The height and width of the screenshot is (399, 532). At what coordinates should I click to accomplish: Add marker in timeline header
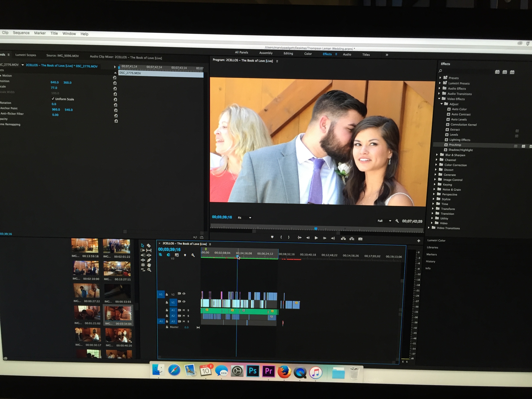(x=185, y=255)
